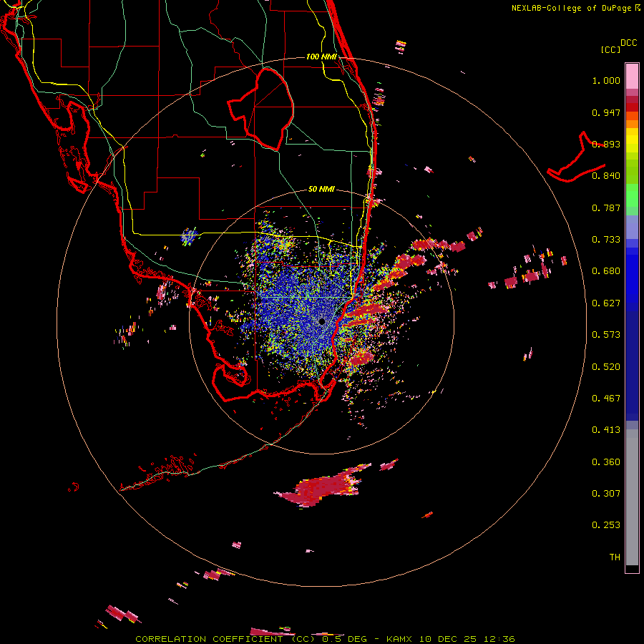Click the small blue echo patch west of center
The width and height of the screenshot is (644, 644).
(x=190, y=237)
